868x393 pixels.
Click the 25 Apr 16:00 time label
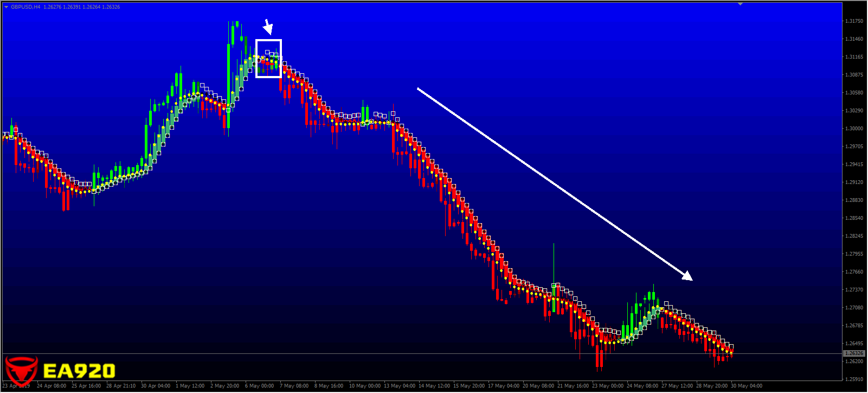pyautogui.click(x=86, y=386)
